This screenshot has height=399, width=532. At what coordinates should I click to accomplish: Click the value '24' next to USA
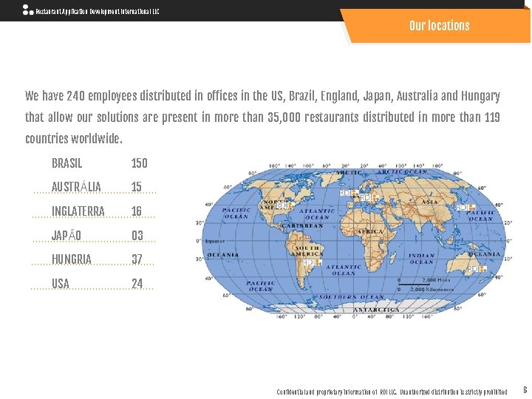pyautogui.click(x=137, y=283)
